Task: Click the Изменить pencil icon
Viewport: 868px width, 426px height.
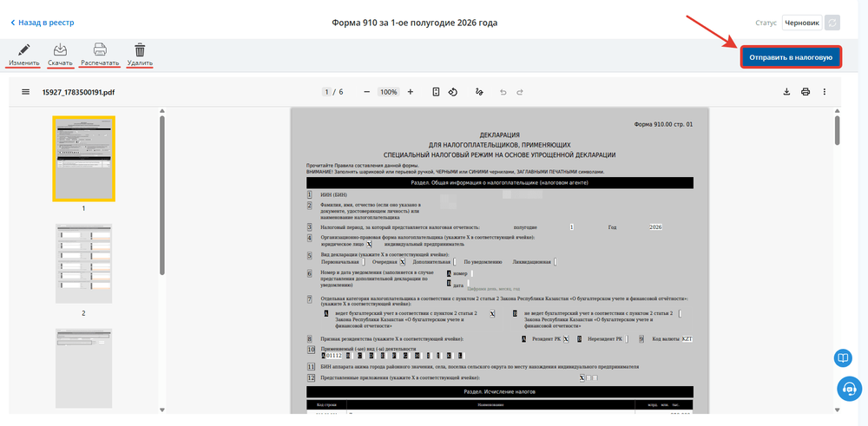Action: point(23,49)
